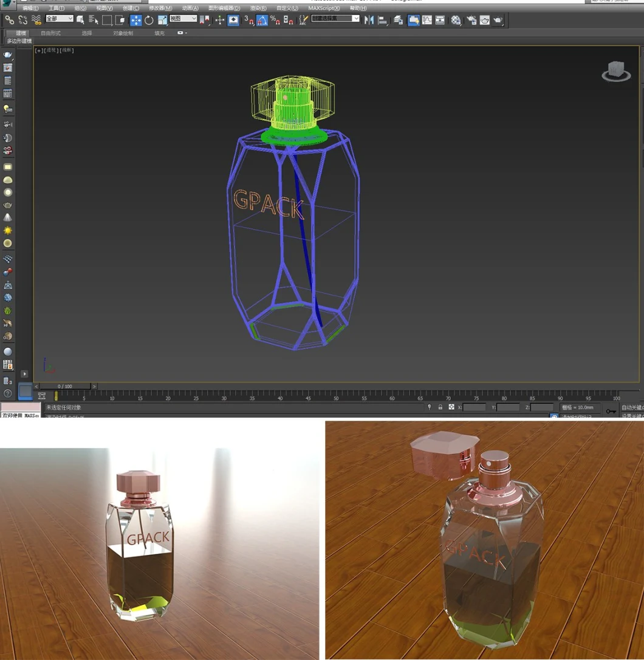This screenshot has width=644, height=660.
Task: Open the 视图(V) menu
Action: click(104, 8)
